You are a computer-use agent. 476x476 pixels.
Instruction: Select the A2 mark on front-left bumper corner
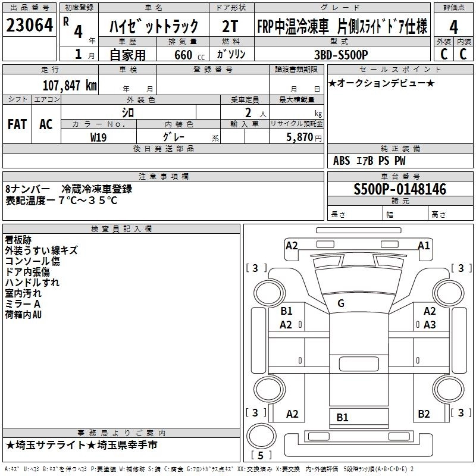[x=292, y=245]
